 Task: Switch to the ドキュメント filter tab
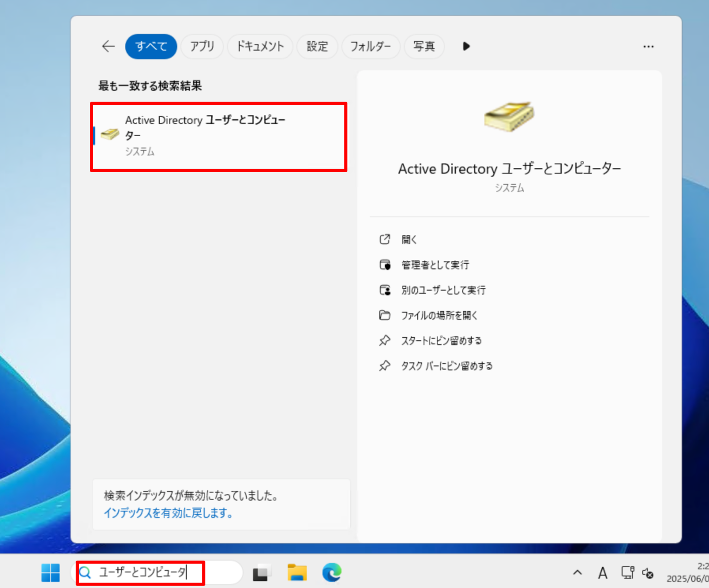(260, 46)
